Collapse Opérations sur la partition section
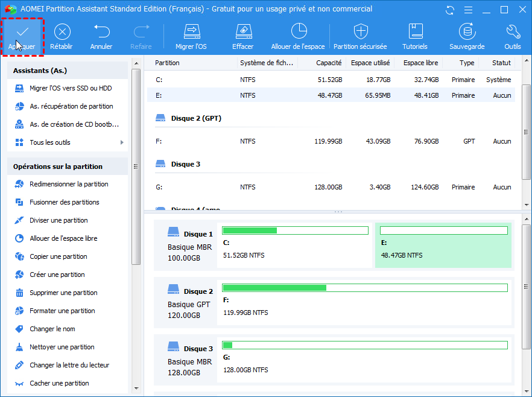 tap(68, 167)
